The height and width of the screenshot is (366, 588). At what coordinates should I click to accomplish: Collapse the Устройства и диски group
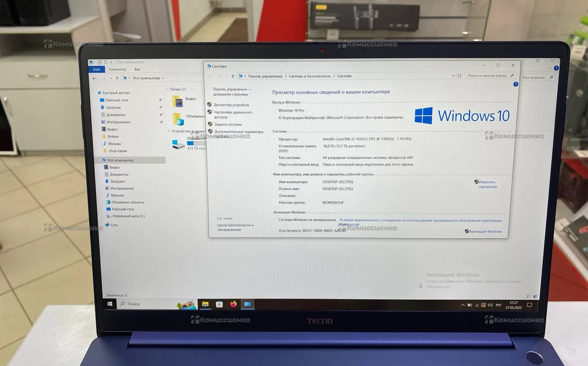coord(168,131)
